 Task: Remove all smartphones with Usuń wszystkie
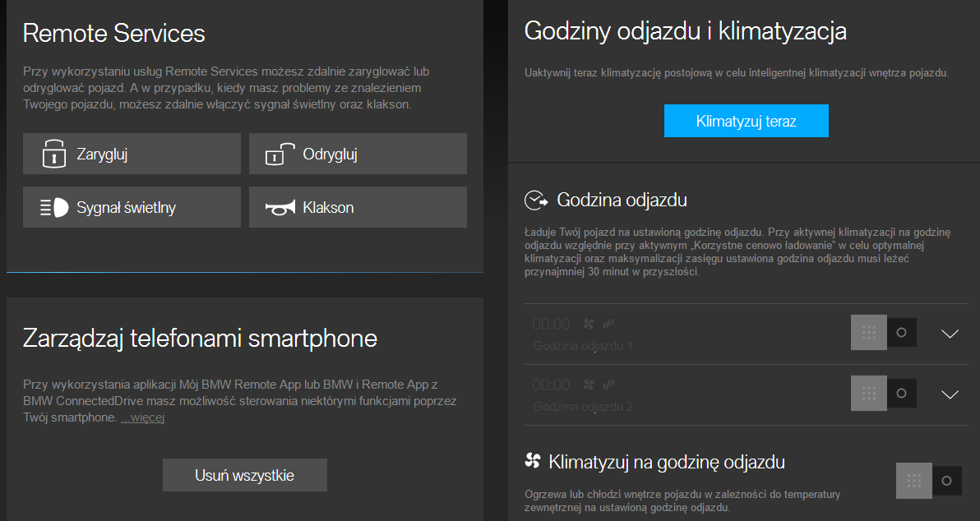point(244,476)
